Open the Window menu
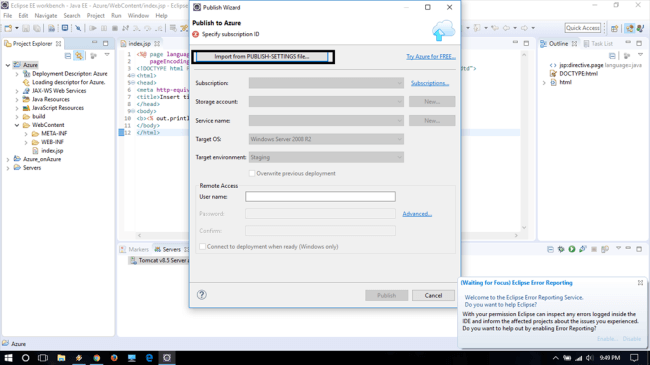Viewport: 650px width, 365px height. [138, 16]
